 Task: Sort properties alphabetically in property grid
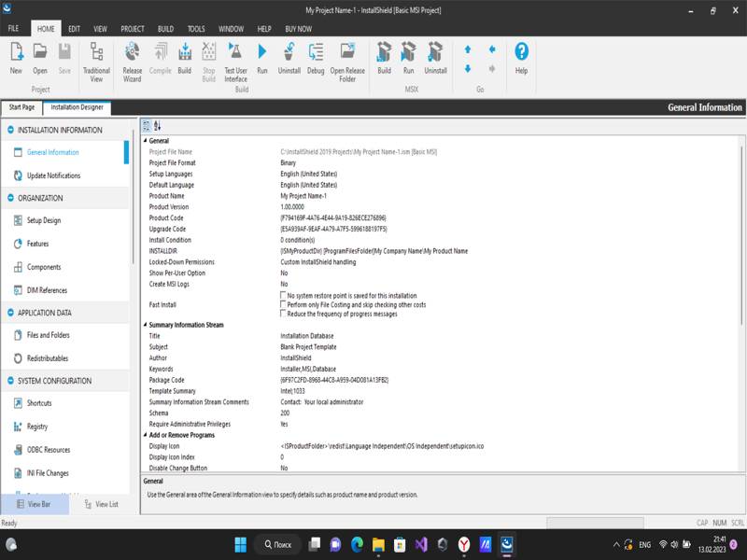pyautogui.click(x=157, y=125)
